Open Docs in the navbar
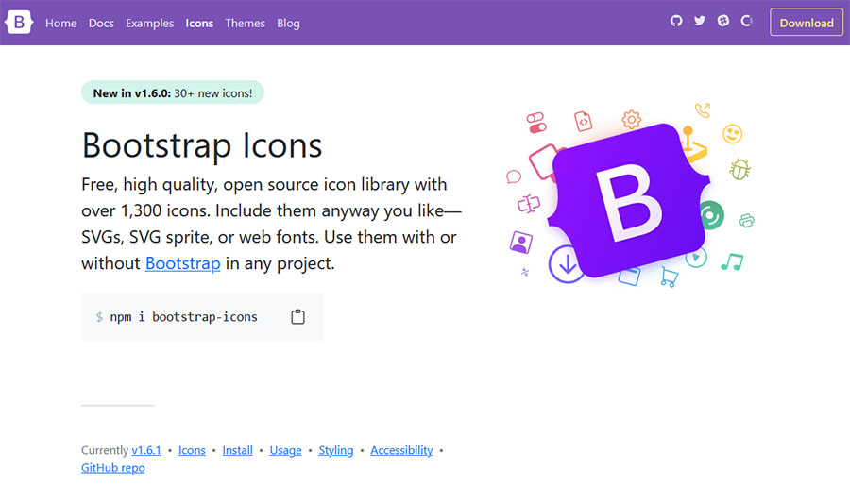The height and width of the screenshot is (504, 850). [101, 24]
